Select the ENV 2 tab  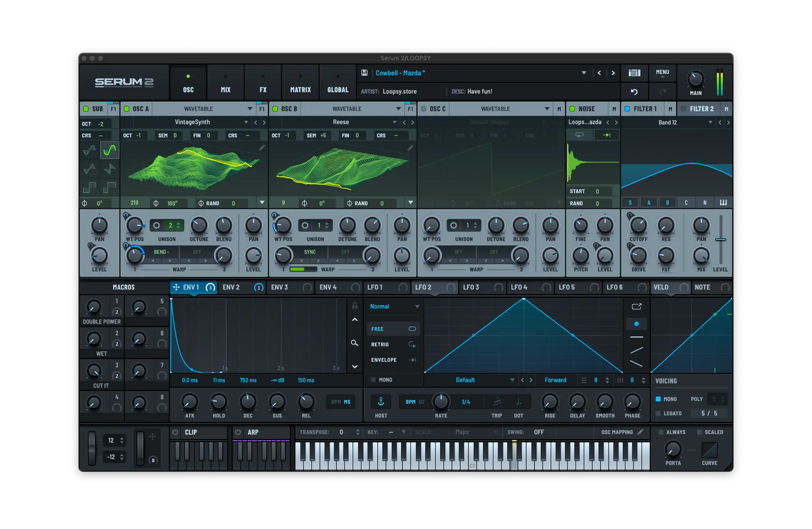pyautogui.click(x=242, y=287)
